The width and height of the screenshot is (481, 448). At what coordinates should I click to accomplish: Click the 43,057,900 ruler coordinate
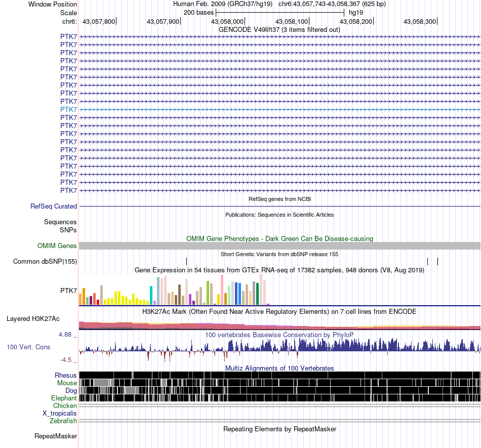pyautogui.click(x=163, y=21)
